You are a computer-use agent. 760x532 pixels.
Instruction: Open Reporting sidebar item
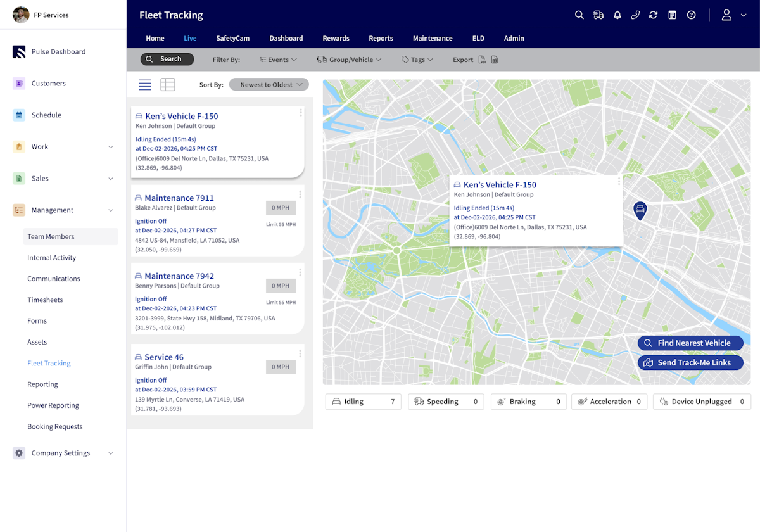(42, 384)
